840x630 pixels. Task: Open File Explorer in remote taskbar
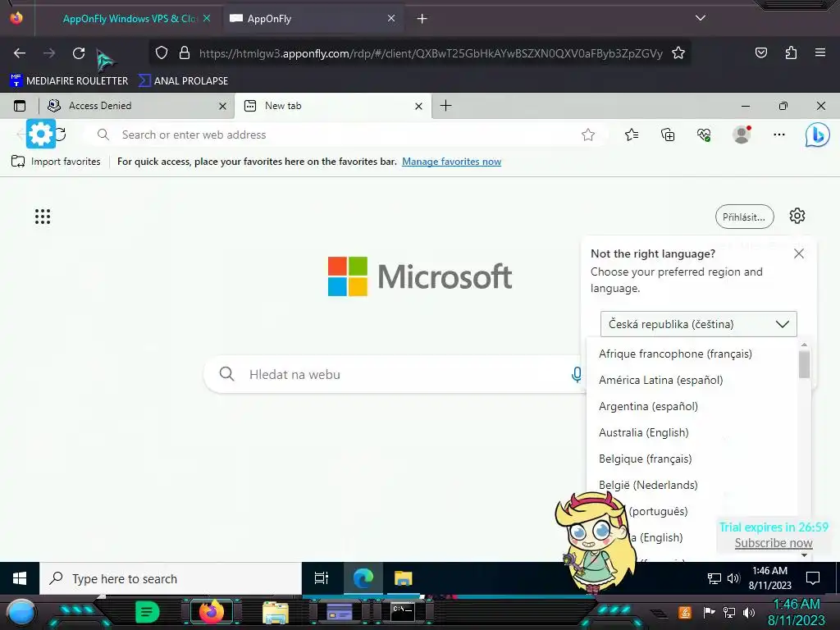(403, 578)
